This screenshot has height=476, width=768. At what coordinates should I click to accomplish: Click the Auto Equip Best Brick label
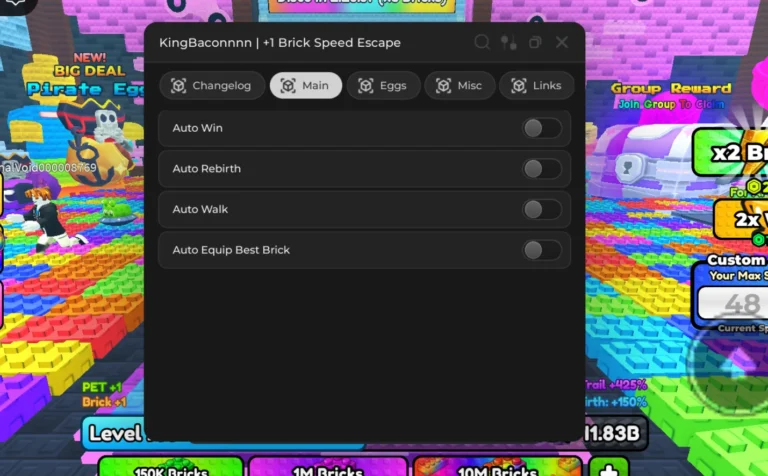pyautogui.click(x=231, y=250)
